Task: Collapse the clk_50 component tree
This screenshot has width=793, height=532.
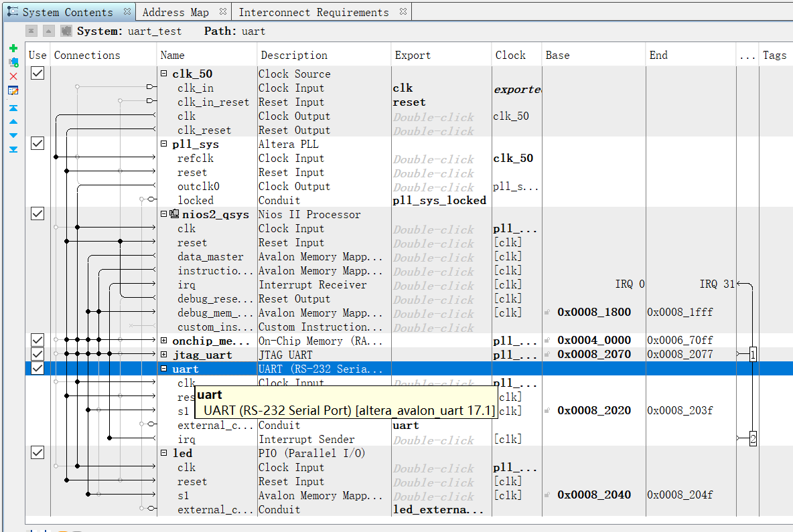Action: [x=164, y=73]
